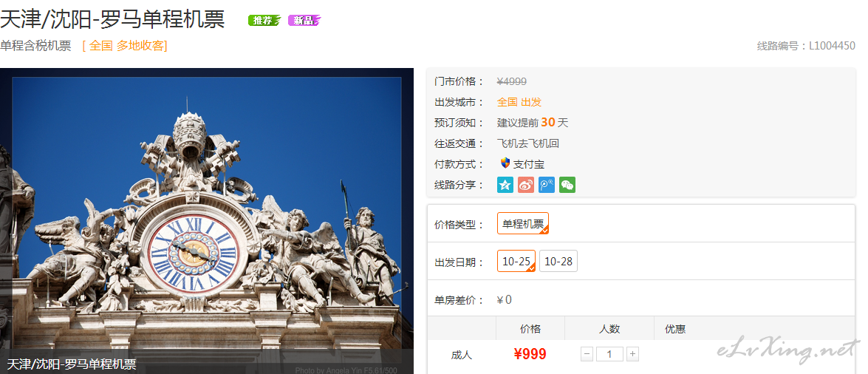Share route via Tencent Weibo icon
The width and height of the screenshot is (868, 374).
(x=547, y=185)
